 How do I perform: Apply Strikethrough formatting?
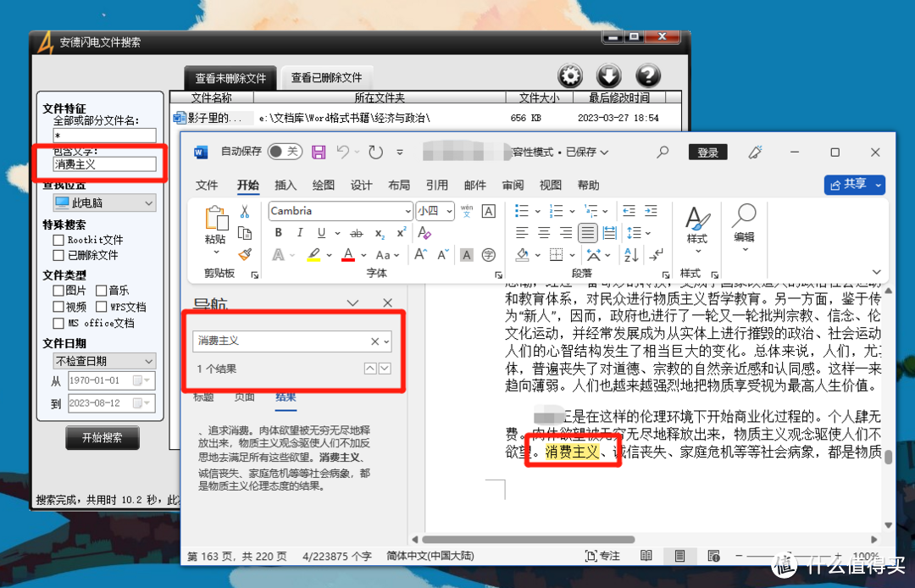pos(356,233)
